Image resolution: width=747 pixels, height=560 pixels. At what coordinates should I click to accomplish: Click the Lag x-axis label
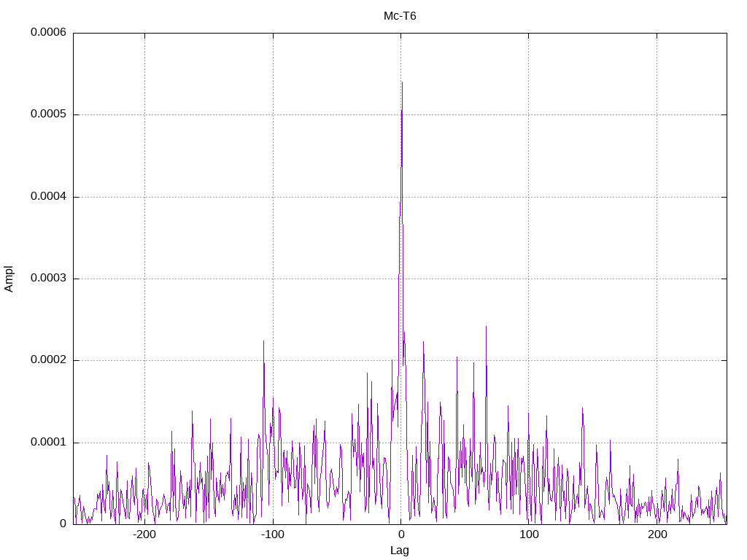400,551
